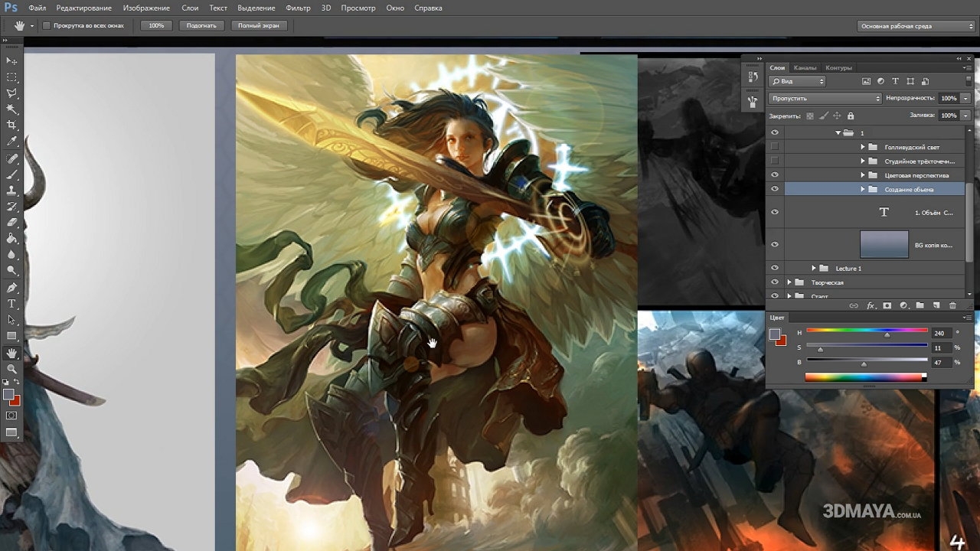The height and width of the screenshot is (551, 980).
Task: Open the Файл menu
Action: [x=37, y=8]
